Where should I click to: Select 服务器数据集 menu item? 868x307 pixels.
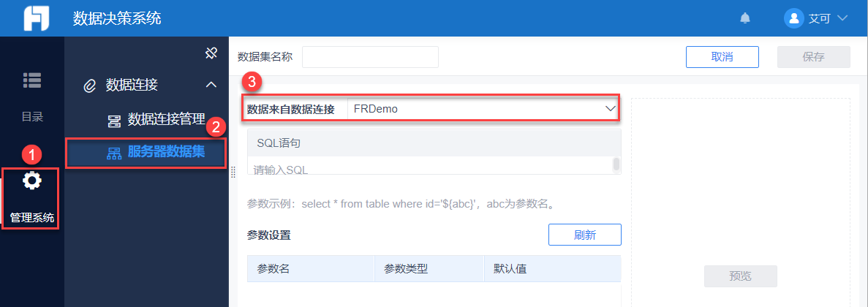point(166,152)
